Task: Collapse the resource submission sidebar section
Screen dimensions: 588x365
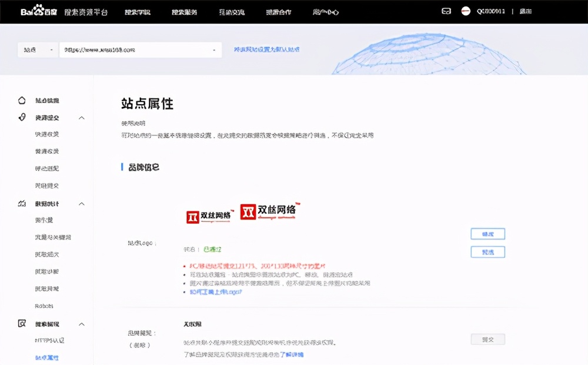Action: coord(82,117)
